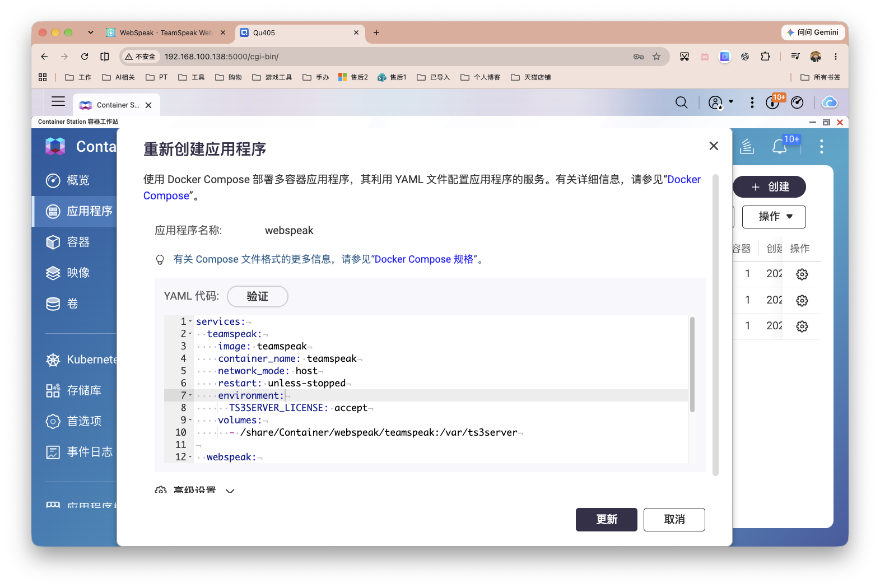Collapse the teamspeak fold on line 2
The image size is (880, 588).
(x=190, y=334)
